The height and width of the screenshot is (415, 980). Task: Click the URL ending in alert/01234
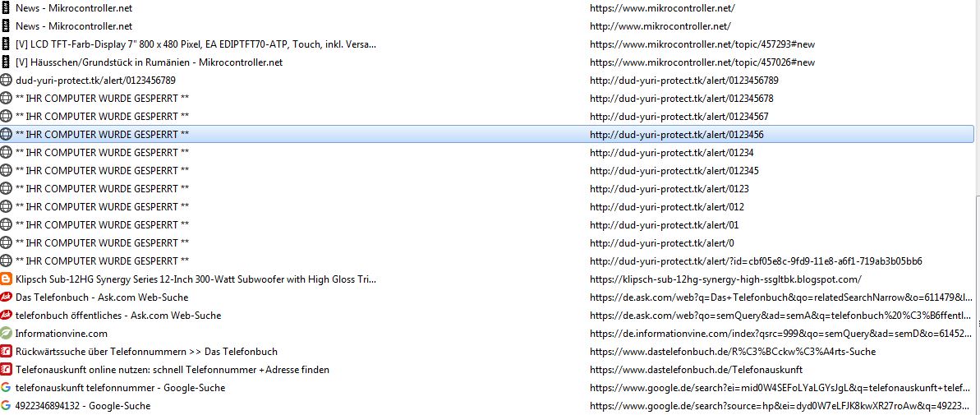(672, 153)
